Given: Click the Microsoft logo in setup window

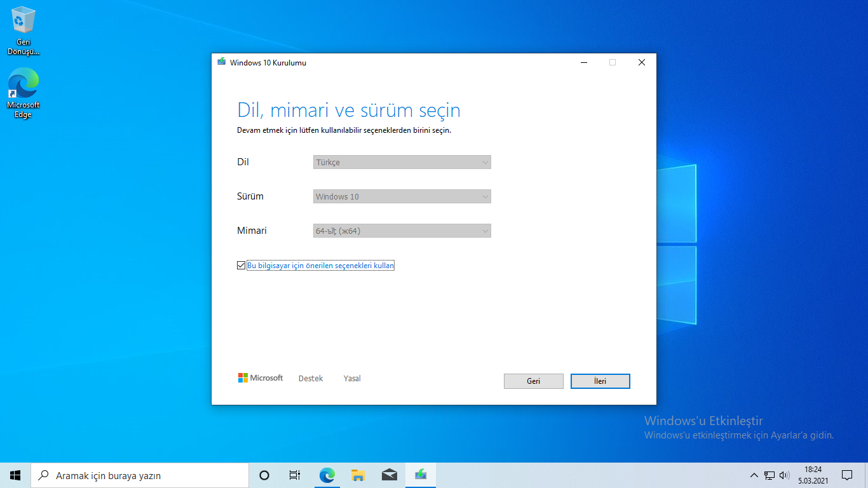Looking at the screenshot, I should click(x=261, y=378).
